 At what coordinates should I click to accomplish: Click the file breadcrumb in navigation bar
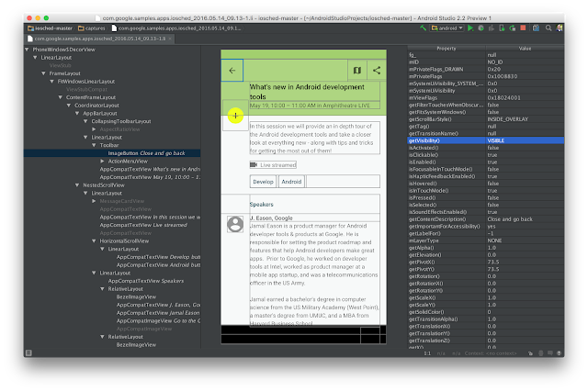pyautogui.click(x=176, y=28)
